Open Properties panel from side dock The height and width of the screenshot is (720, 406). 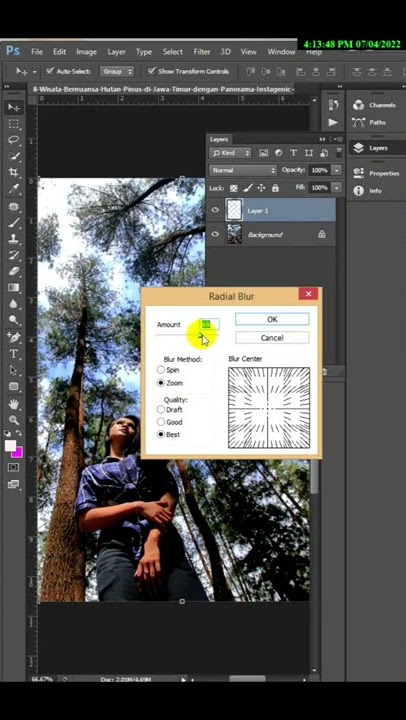click(x=375, y=173)
